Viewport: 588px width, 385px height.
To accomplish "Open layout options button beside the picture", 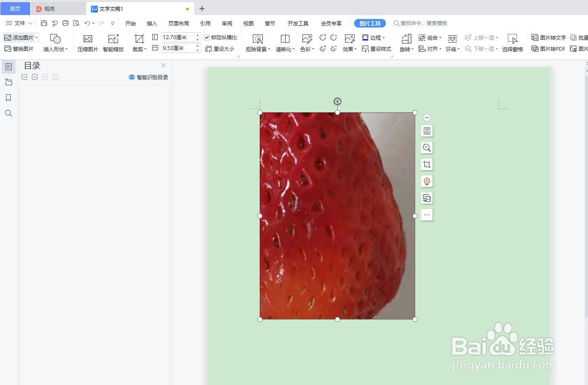I will [x=427, y=131].
